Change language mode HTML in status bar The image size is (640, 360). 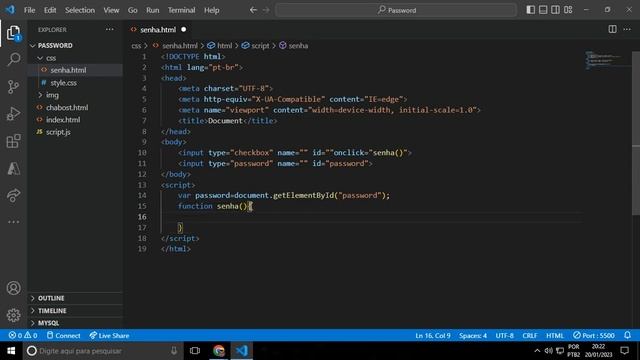pyautogui.click(x=554, y=336)
